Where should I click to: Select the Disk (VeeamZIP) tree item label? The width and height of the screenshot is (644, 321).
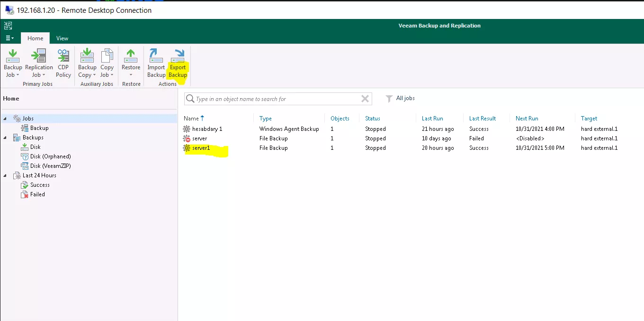pyautogui.click(x=51, y=166)
